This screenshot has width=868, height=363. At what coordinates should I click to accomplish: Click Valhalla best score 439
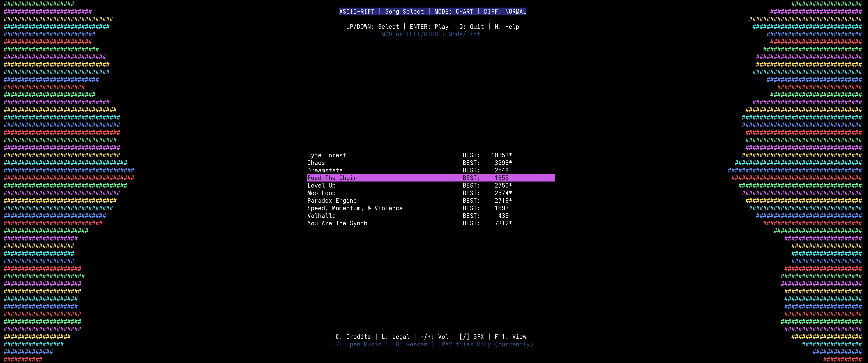[x=503, y=216]
